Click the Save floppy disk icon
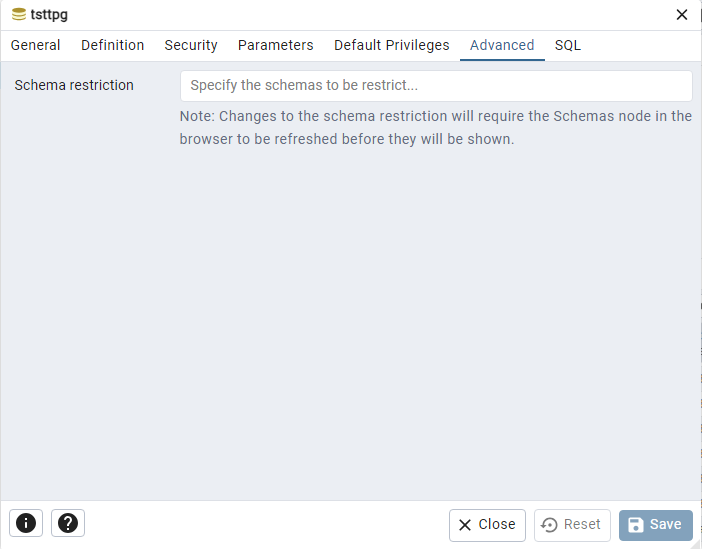The image size is (702, 549). [635, 525]
